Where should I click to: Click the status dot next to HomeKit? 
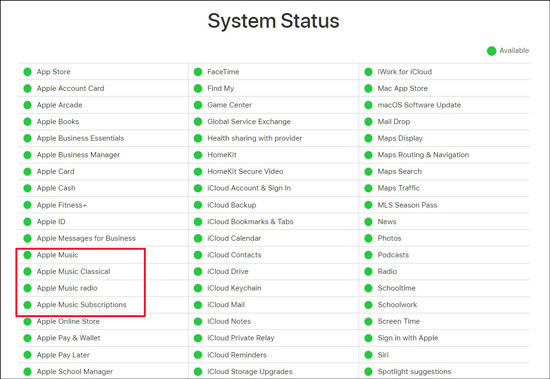(x=198, y=155)
